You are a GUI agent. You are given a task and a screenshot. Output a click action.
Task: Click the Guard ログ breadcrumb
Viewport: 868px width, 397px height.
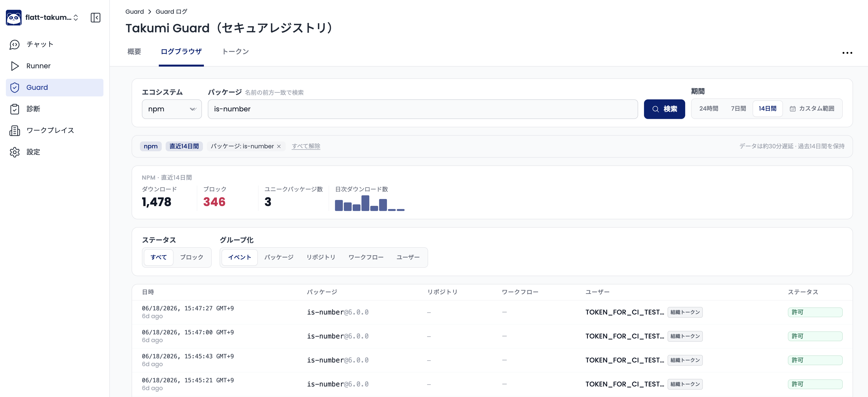tap(172, 12)
